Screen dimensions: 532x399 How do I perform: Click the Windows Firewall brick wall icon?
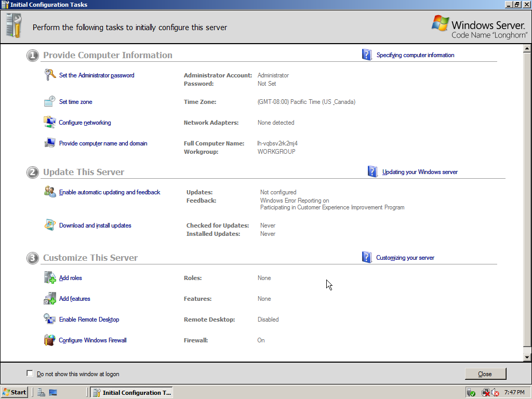49,340
